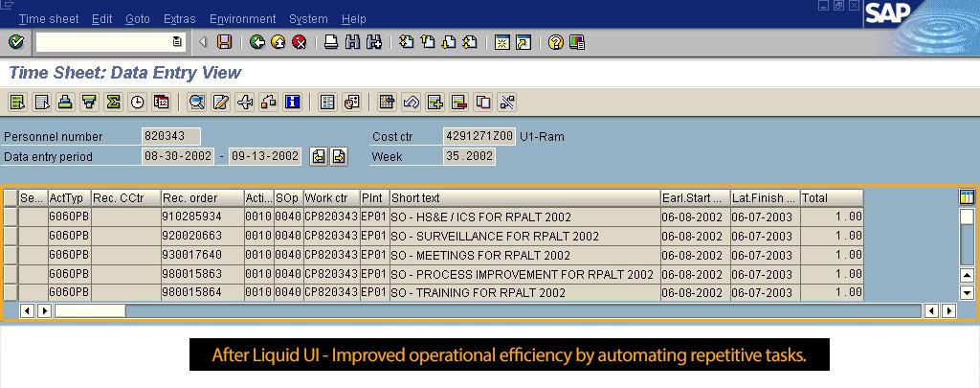This screenshot has width=980, height=388.
Task: Click the table's vertical scroll down arrow
Action: tap(967, 292)
